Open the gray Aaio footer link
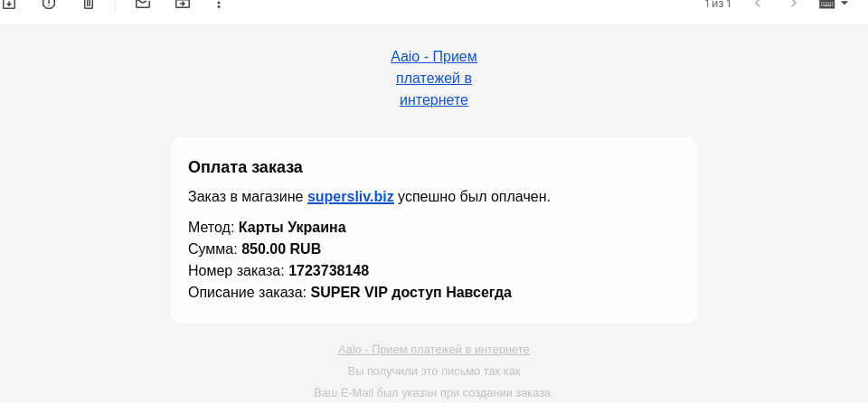Image resolution: width=868 pixels, height=403 pixels. pos(434,350)
